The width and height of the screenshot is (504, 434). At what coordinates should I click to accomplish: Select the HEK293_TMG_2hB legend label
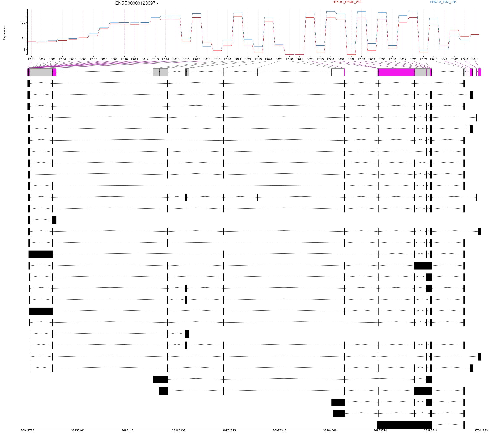pos(443,2)
